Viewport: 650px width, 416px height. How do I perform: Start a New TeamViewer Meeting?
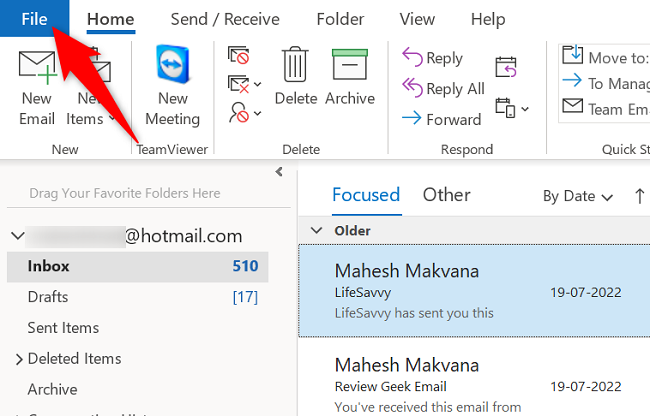[x=172, y=85]
